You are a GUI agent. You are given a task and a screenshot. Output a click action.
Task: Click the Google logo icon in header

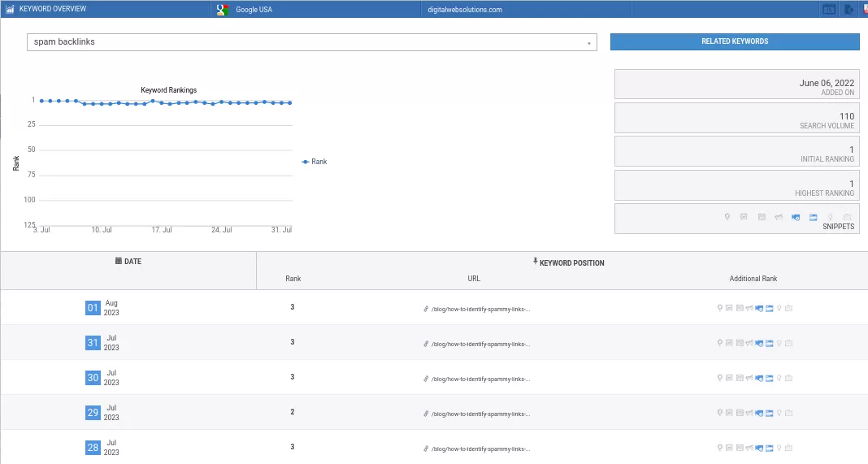point(223,10)
